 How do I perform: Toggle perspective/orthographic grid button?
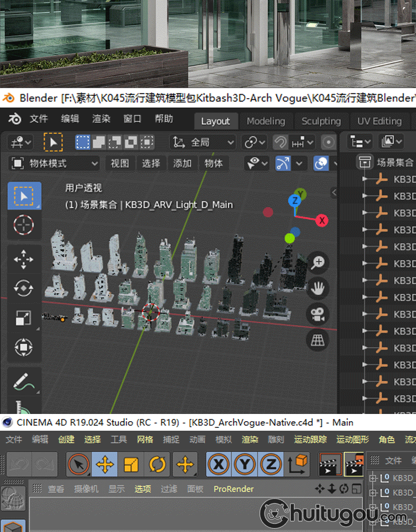pyautogui.click(x=317, y=340)
